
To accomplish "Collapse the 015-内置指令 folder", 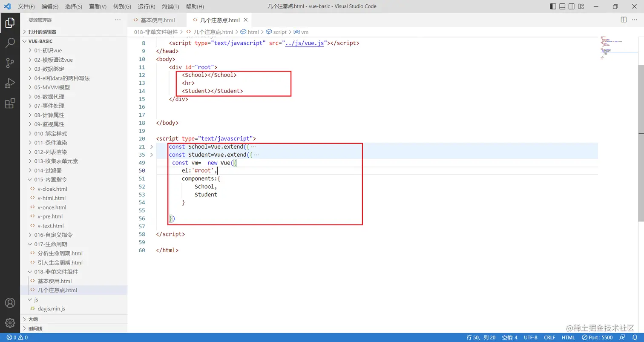I will click(x=75, y=179).
